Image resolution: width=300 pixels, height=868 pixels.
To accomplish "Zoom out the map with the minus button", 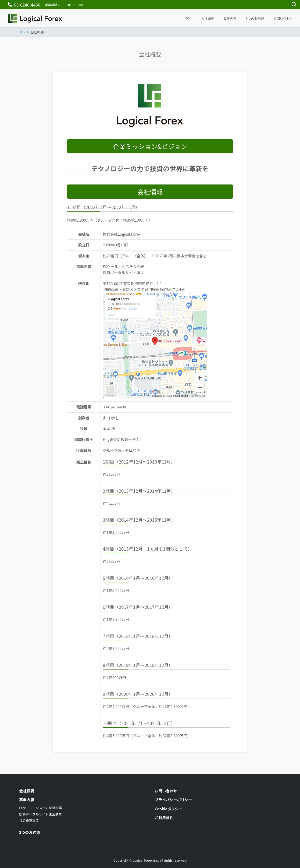I will pyautogui.click(x=200, y=387).
